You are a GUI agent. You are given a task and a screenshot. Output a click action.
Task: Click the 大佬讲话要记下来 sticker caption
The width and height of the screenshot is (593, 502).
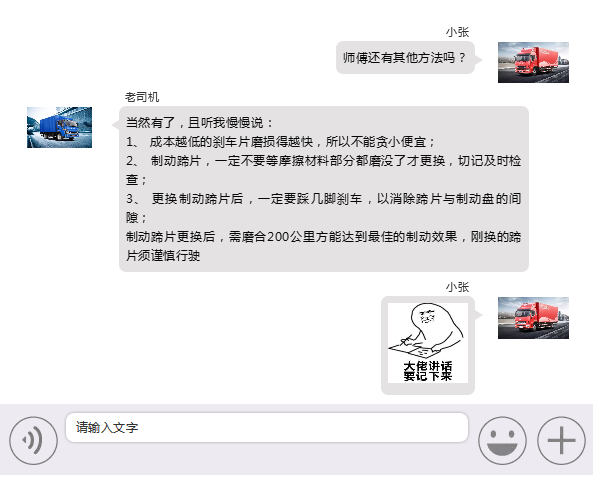428,371
